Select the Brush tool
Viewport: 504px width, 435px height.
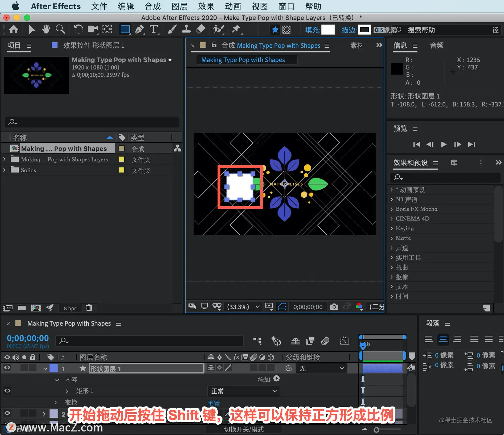(172, 30)
